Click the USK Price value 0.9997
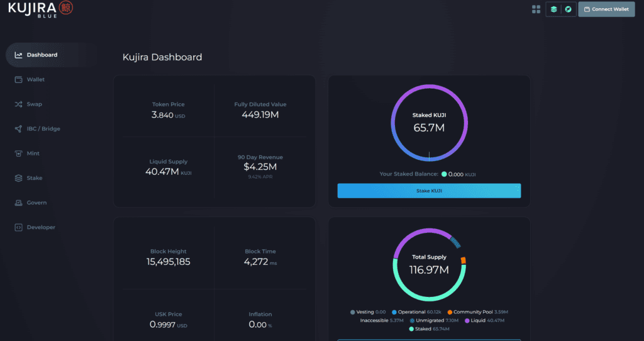The image size is (644, 341). click(x=163, y=325)
